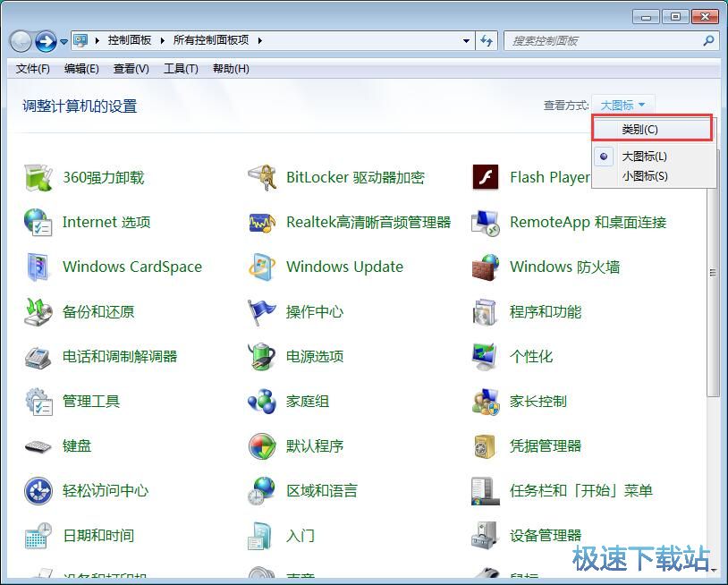The width and height of the screenshot is (728, 585).
Task: Expand address bar history dropdown arrow
Action: tap(466, 41)
